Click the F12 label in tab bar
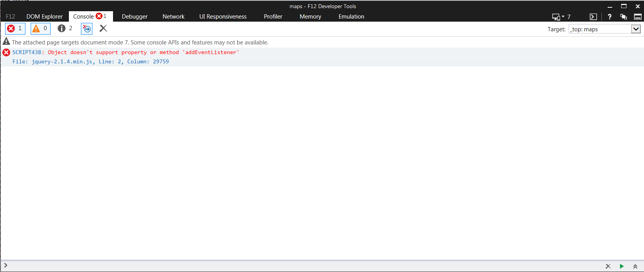This screenshot has width=644, height=272. 10,17
